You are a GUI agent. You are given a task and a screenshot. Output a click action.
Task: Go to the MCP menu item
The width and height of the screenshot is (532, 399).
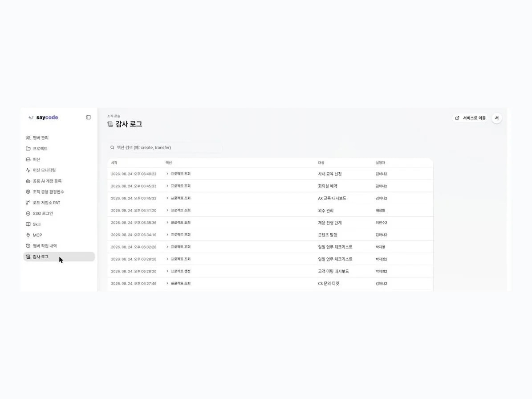(59, 235)
